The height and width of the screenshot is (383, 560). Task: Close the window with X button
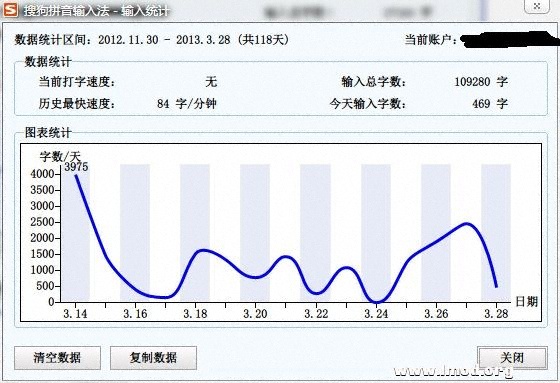[537, 6]
